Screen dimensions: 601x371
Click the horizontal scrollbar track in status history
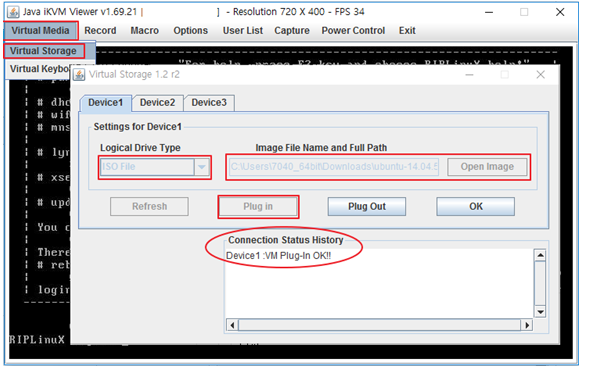pos(379,325)
